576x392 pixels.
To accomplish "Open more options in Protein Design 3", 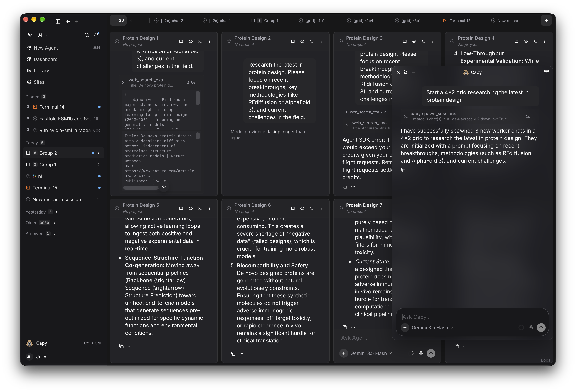I will [433, 41].
